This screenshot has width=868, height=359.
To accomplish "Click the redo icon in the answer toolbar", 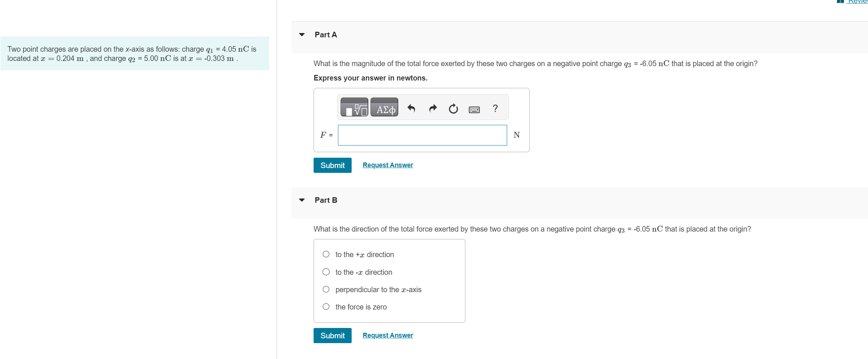I will 432,108.
